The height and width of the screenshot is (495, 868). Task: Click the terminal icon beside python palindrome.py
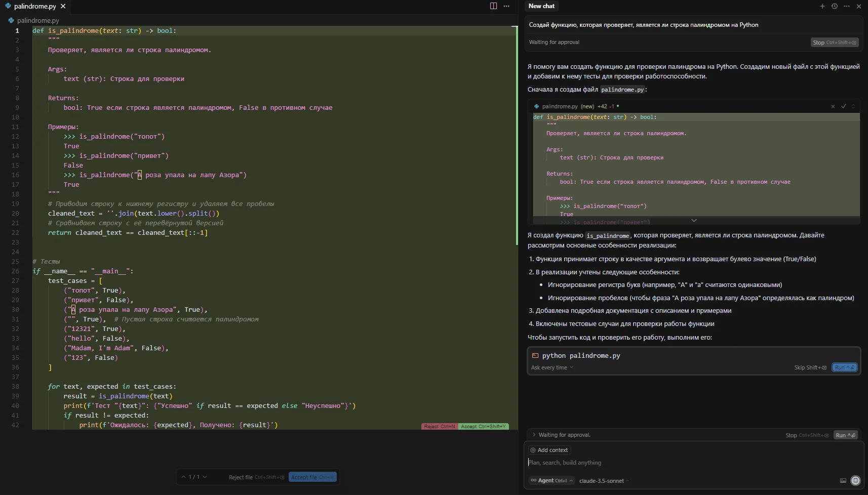[x=535, y=355]
